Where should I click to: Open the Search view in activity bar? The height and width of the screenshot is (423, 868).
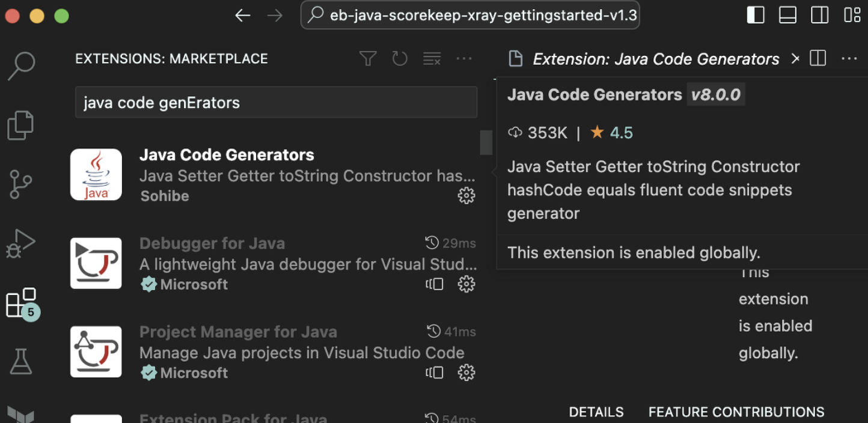22,65
